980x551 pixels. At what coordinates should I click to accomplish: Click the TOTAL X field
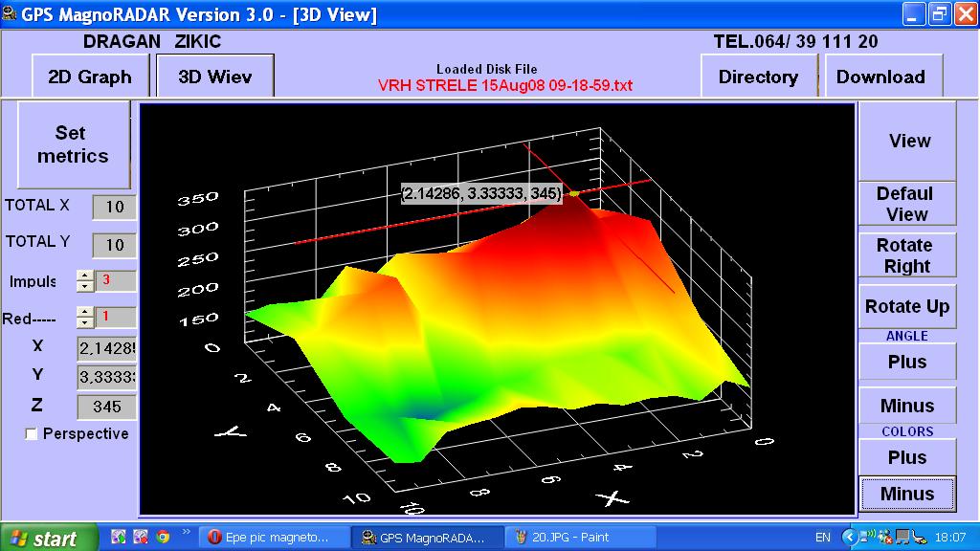click(114, 207)
